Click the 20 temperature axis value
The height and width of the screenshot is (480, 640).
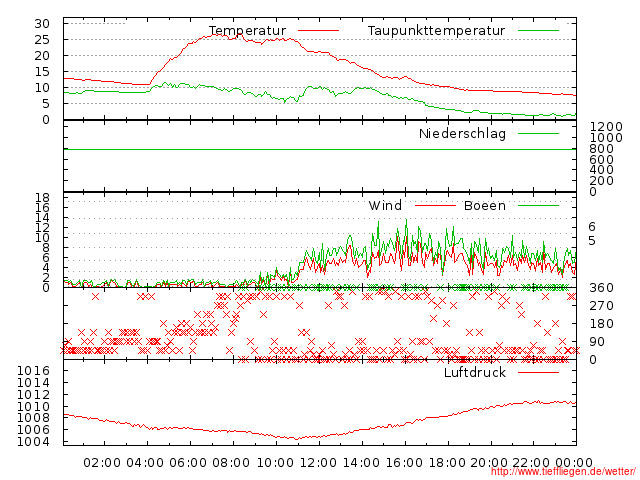[42, 56]
